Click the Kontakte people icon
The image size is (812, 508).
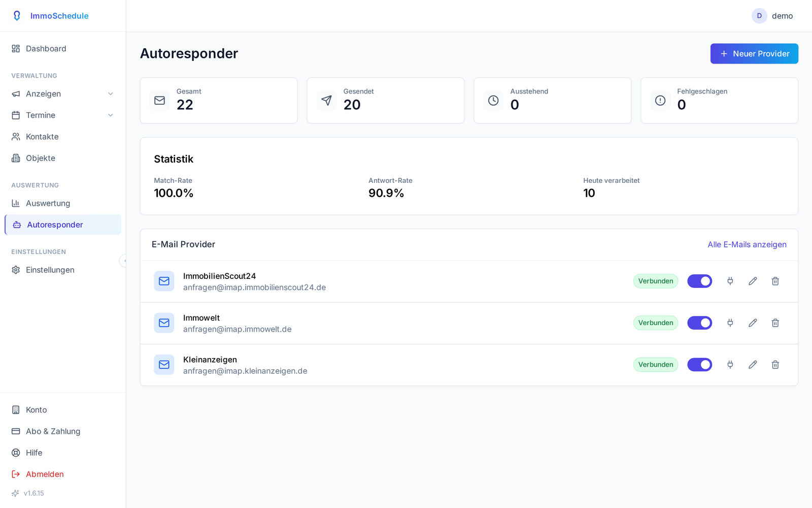[16, 137]
